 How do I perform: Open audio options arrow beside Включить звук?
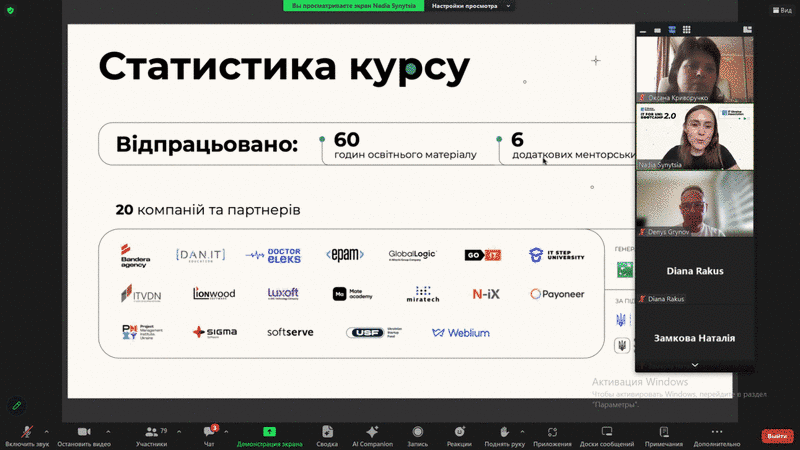pyautogui.click(x=46, y=432)
